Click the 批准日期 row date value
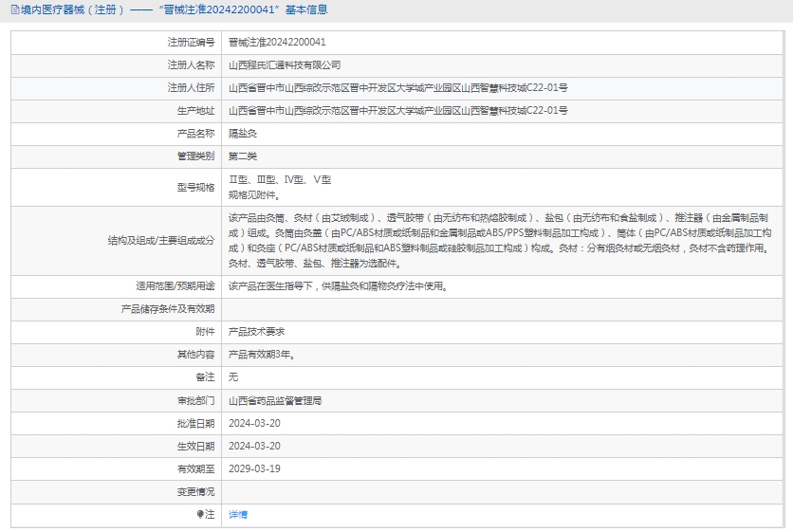 pyautogui.click(x=254, y=424)
